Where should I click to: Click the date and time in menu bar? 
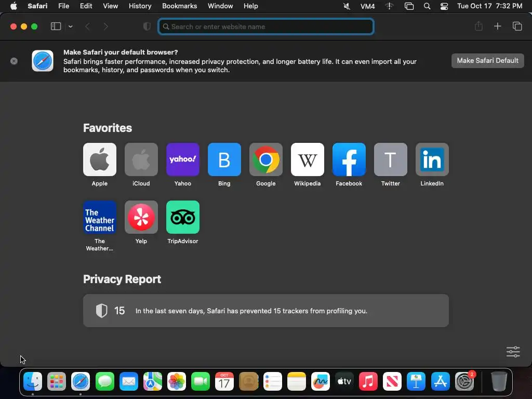tap(489, 6)
